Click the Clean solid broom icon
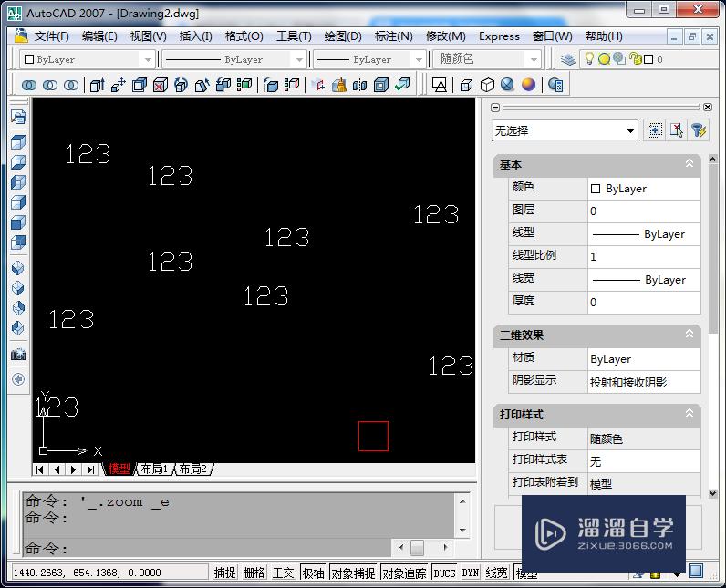The width and height of the screenshot is (726, 588). point(339,85)
